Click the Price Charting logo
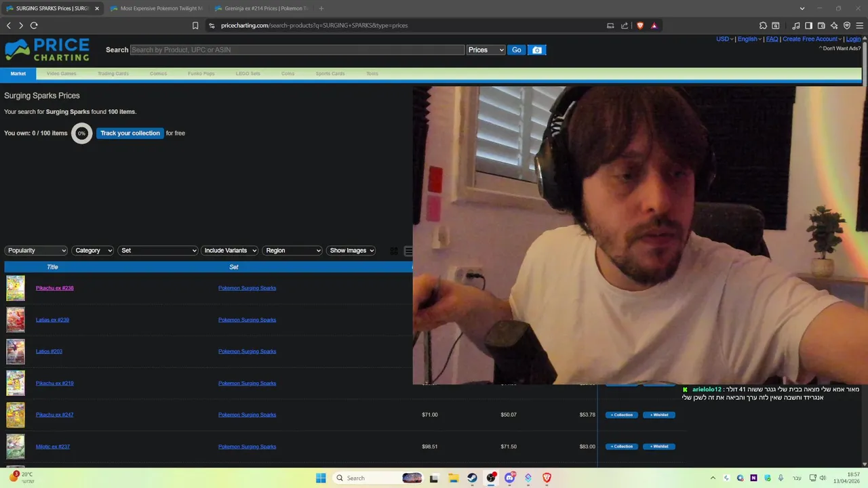 pyautogui.click(x=47, y=50)
